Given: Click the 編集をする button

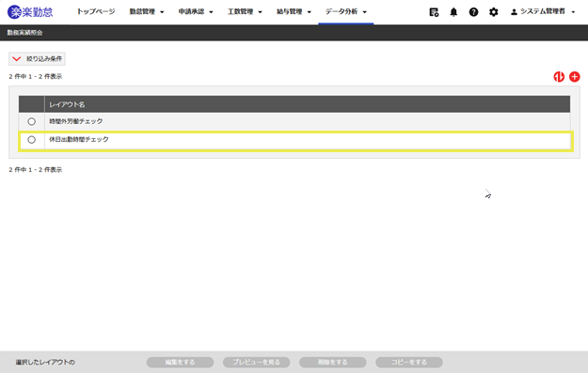Looking at the screenshot, I should pos(180,362).
